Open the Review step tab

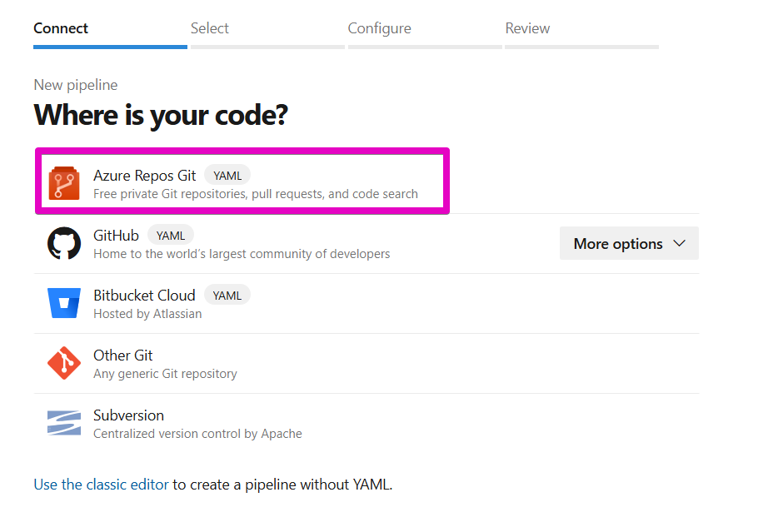527,28
